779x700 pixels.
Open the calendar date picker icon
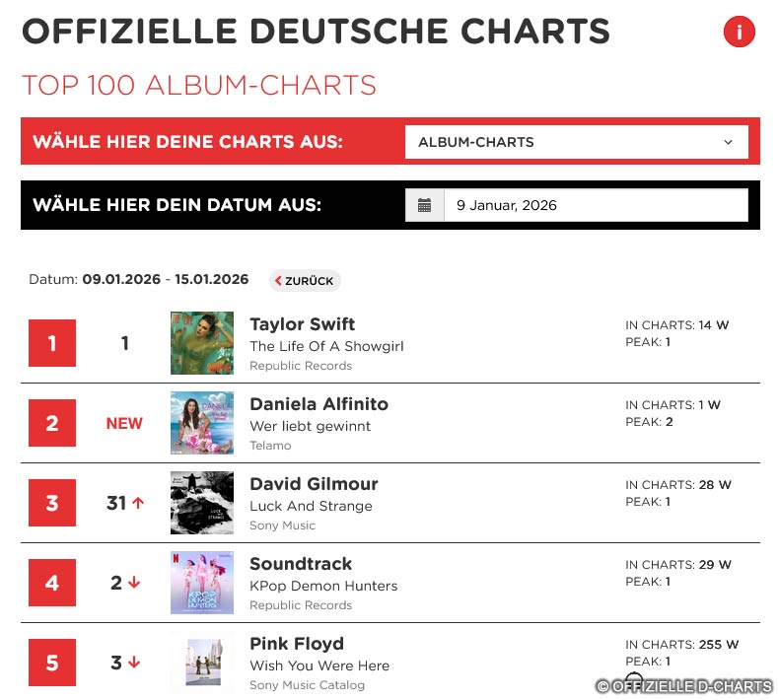click(x=425, y=205)
